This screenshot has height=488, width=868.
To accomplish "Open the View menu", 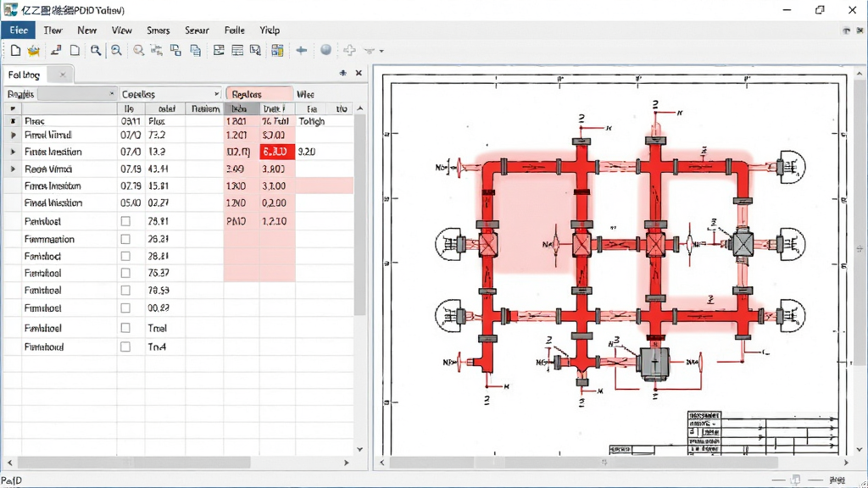I will pyautogui.click(x=122, y=30).
